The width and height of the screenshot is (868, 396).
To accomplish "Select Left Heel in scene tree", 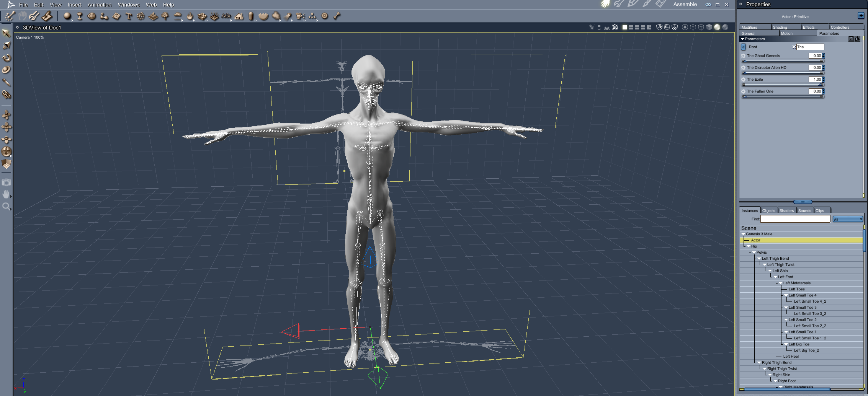I will pyautogui.click(x=791, y=357).
